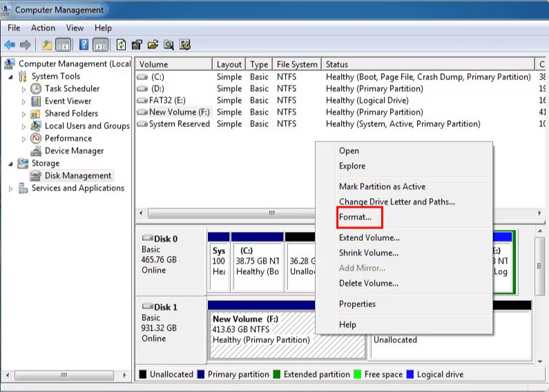Click the Back arrow toolbar icon
Screen dimensions: 549x392
pyautogui.click(x=10, y=45)
